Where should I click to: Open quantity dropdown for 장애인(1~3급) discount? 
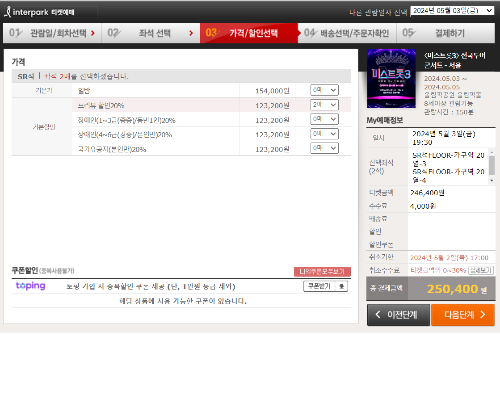click(324, 119)
